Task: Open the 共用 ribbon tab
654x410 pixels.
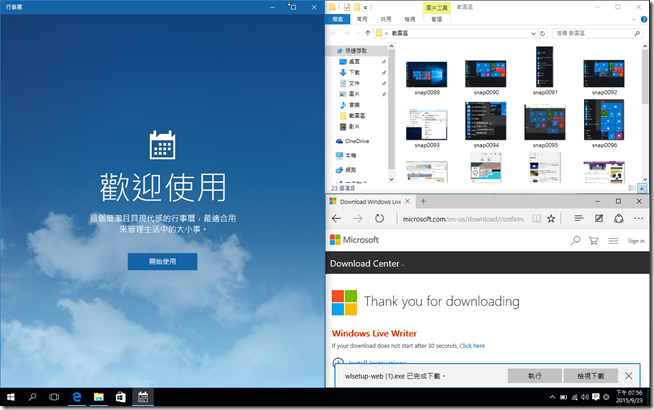Action: (386, 19)
